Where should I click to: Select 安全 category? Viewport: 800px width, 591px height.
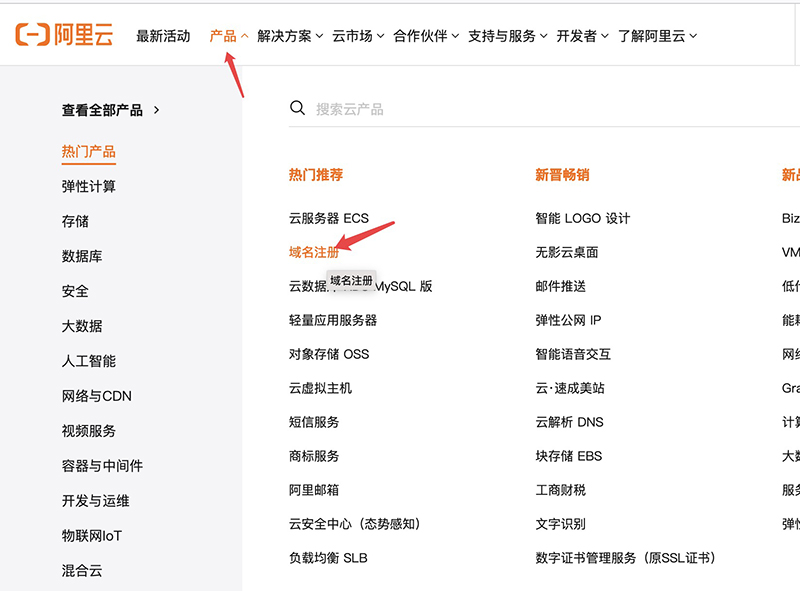[x=75, y=291]
